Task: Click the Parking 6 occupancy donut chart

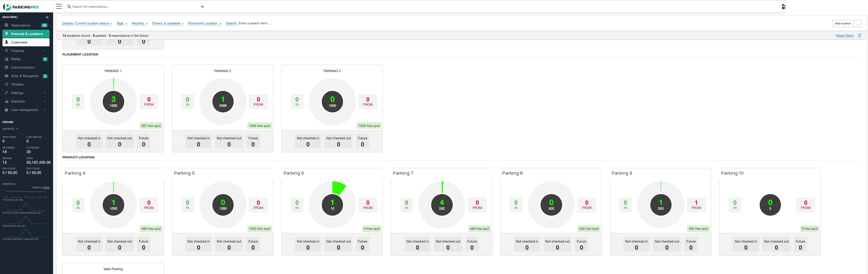Action: pyautogui.click(x=332, y=205)
